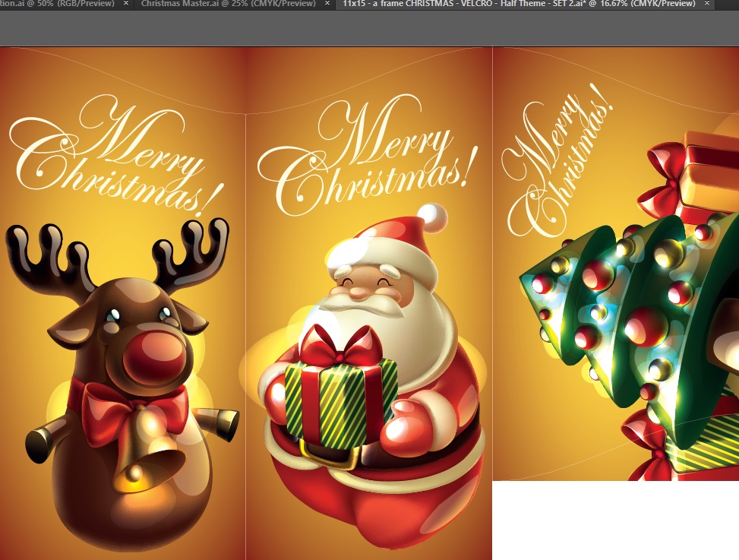The height and width of the screenshot is (560, 739).
Task: Select the reindeer's red nose
Action: click(x=149, y=358)
